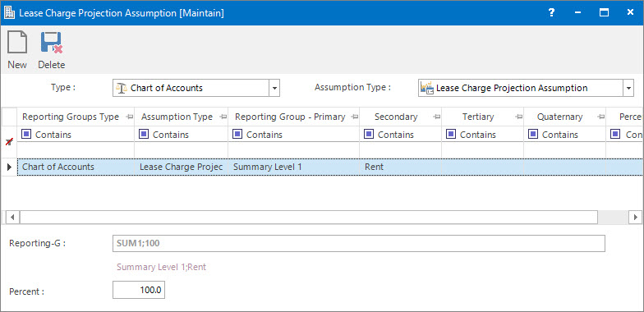Open the Assumption Type dropdown arrow
The image size is (644, 312).
[628, 88]
